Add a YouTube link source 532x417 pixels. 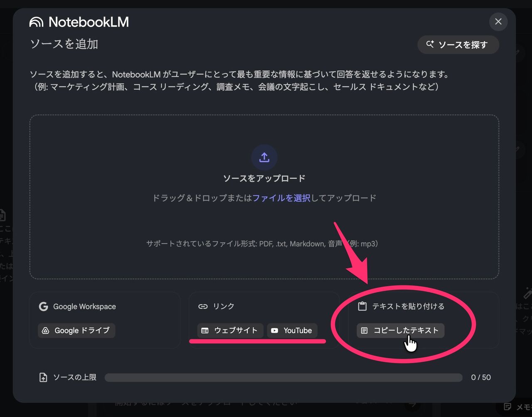[x=292, y=331]
